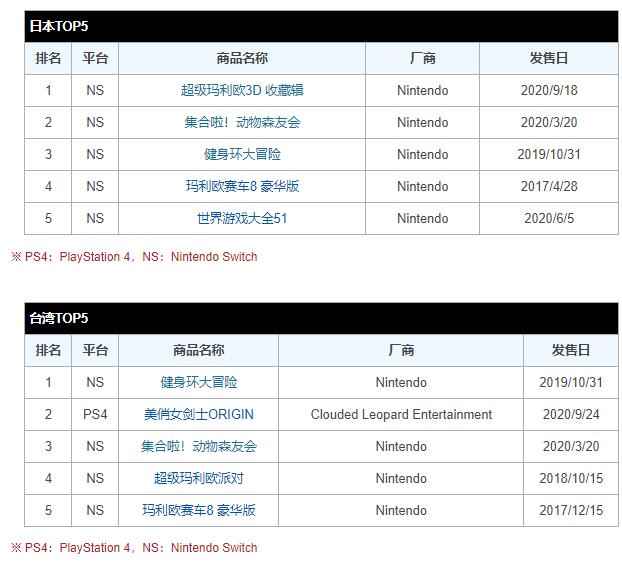Click Clouded Leopard Entertainment vendor cell
The width and height of the screenshot is (622, 565).
click(x=401, y=415)
